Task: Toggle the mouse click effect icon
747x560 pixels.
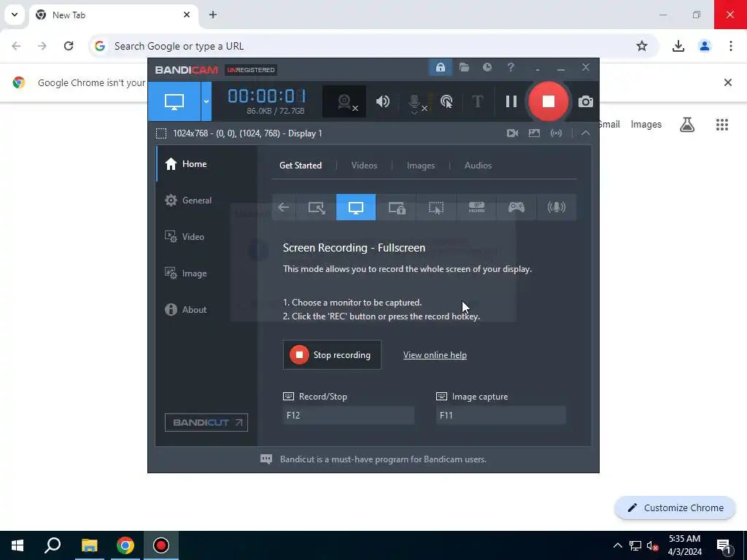Action: tap(446, 101)
